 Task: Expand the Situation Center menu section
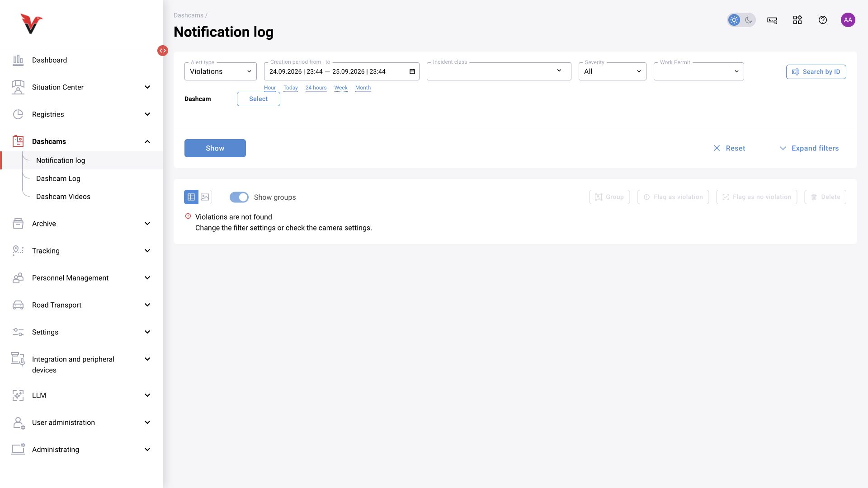point(81,87)
